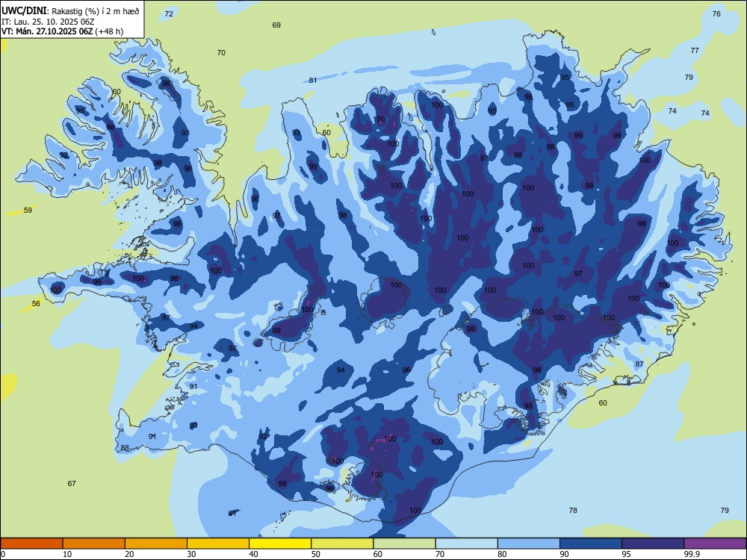
Task: Click the init time 'IT: Lau. 25. 10. 2025 06Z'
Action: [x=47, y=22]
